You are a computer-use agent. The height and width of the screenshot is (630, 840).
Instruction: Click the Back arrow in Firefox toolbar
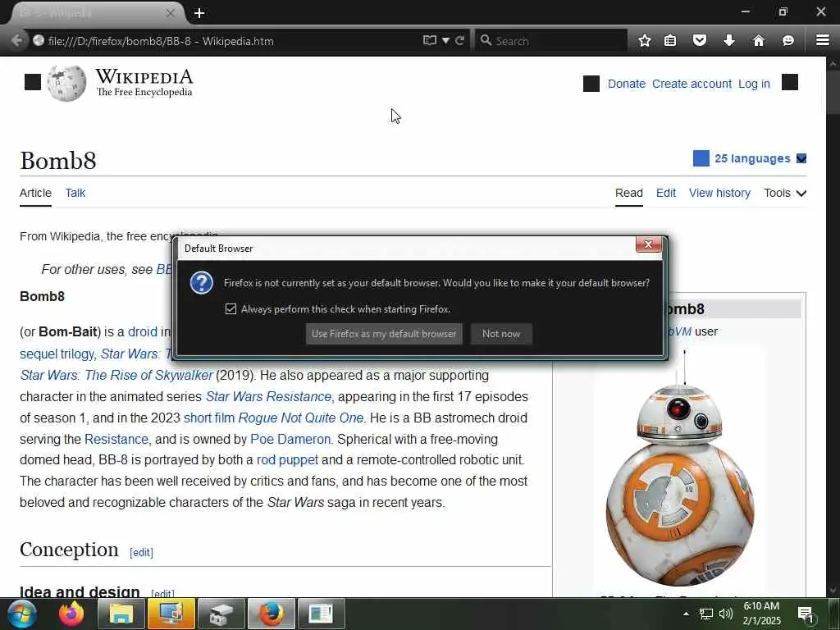[16, 41]
